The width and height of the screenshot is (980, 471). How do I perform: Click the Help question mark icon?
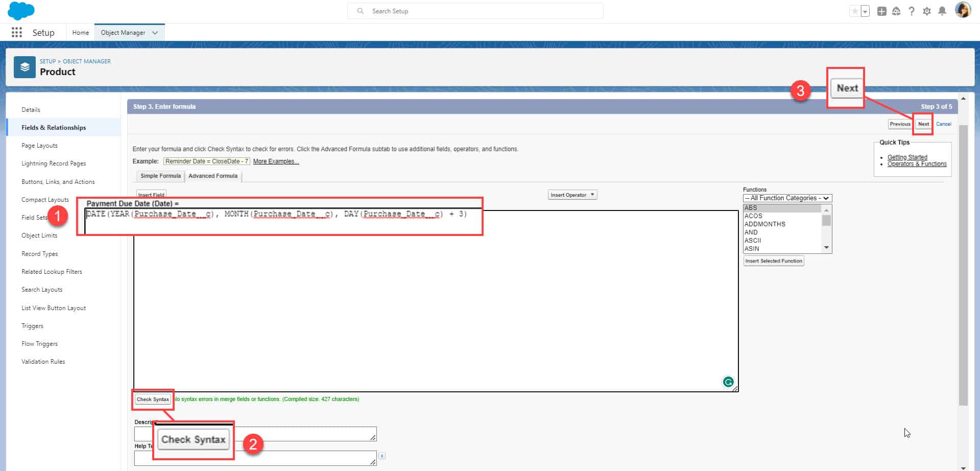point(912,11)
